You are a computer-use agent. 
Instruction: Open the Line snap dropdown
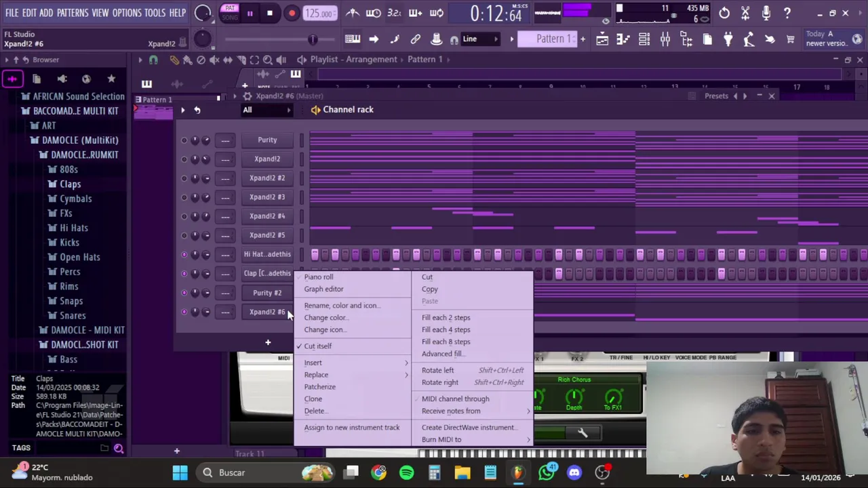479,39
